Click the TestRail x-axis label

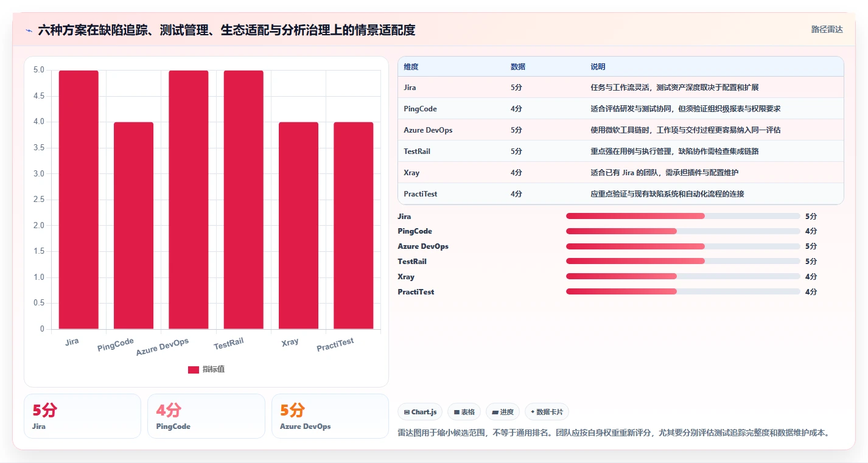click(229, 344)
